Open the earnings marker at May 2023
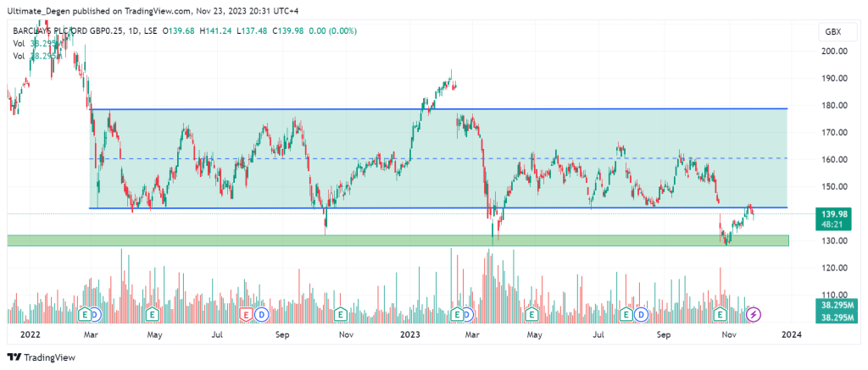This screenshot has height=370, width=868. (x=532, y=315)
